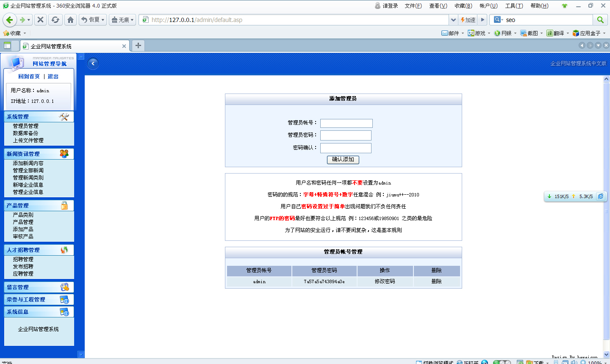Open 数据库备份 in the sidebar
The width and height of the screenshot is (610, 364).
(25, 133)
